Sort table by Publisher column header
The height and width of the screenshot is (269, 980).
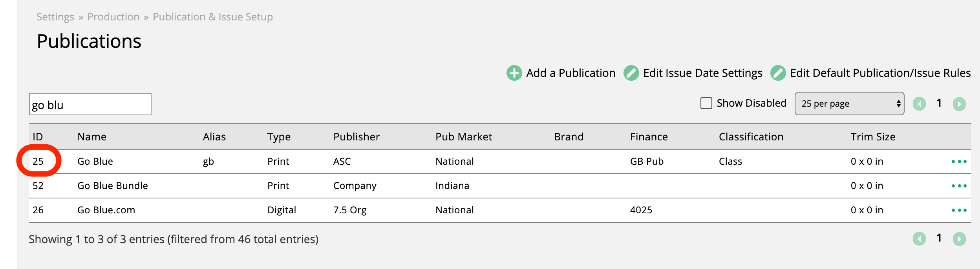[356, 137]
